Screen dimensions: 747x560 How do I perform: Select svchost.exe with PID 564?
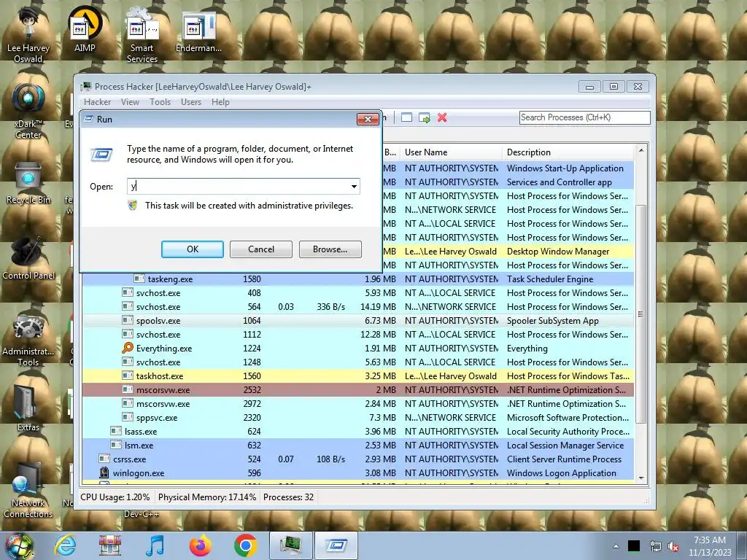(357, 307)
